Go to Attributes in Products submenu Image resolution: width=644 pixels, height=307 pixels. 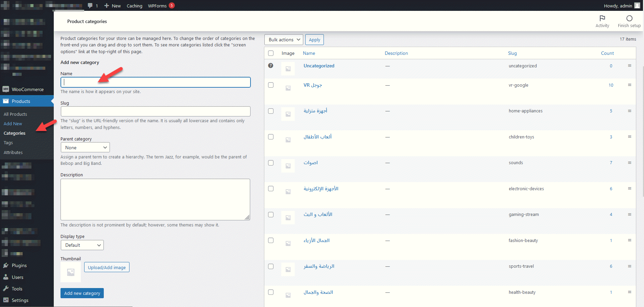13,153
